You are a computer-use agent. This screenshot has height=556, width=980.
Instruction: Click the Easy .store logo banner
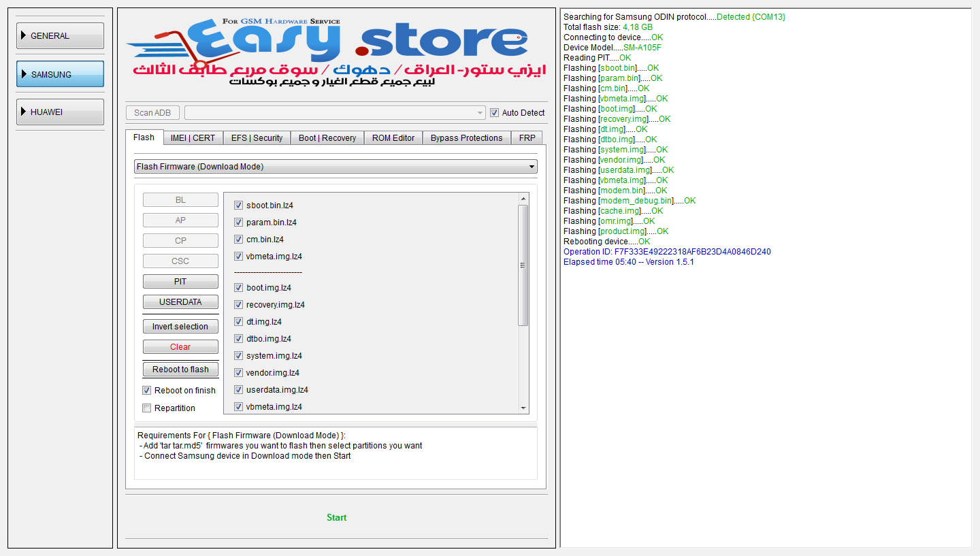pos(336,53)
